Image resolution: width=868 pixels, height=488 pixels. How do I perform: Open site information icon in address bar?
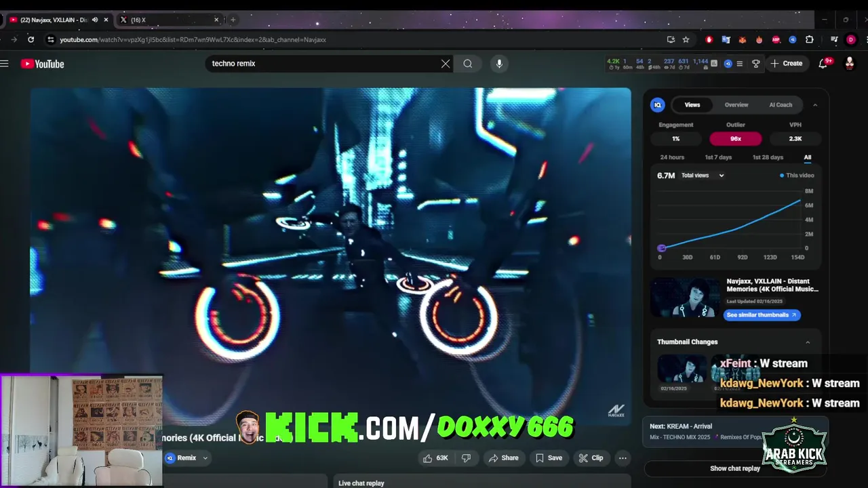50,39
